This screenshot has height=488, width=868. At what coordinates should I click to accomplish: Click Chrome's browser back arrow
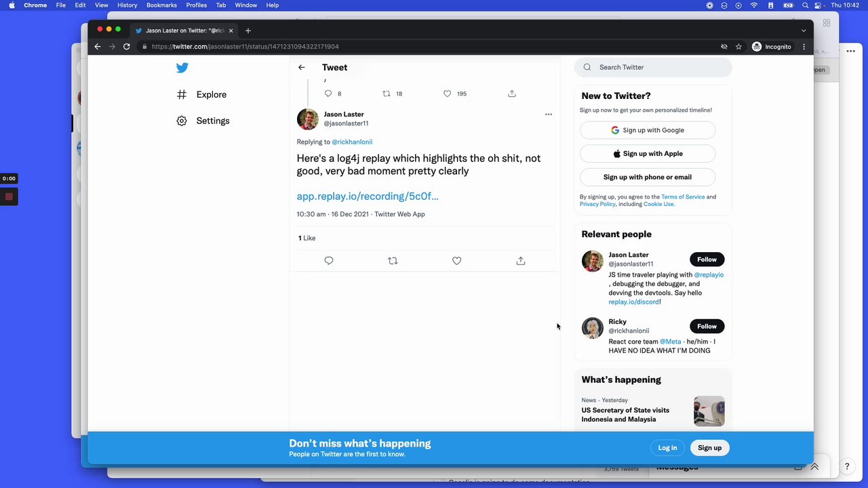[97, 47]
